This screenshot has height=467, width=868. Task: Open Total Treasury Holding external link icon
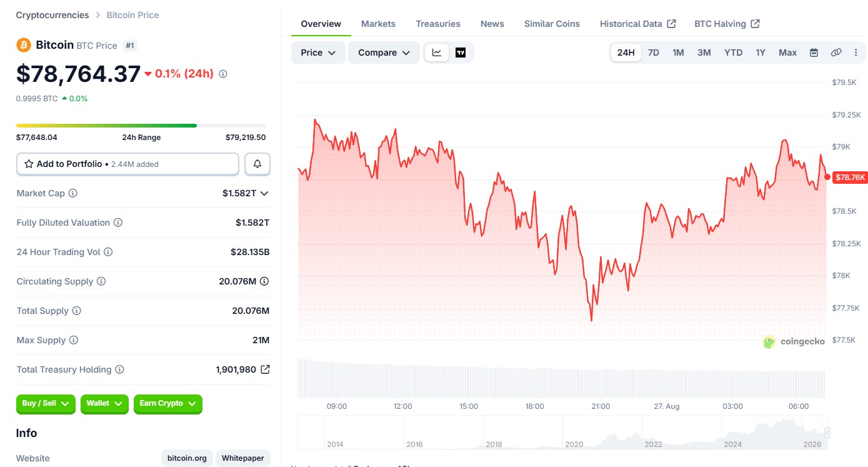pyautogui.click(x=265, y=369)
